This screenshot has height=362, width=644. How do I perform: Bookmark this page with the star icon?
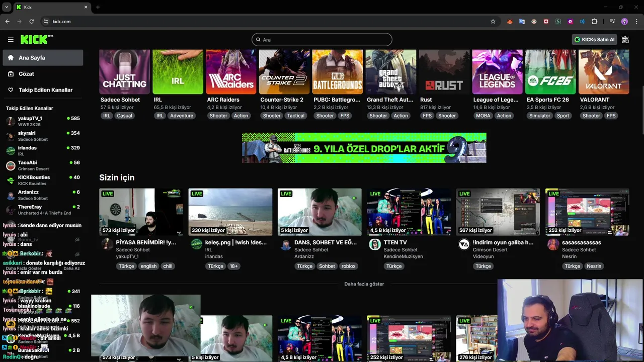tap(493, 22)
